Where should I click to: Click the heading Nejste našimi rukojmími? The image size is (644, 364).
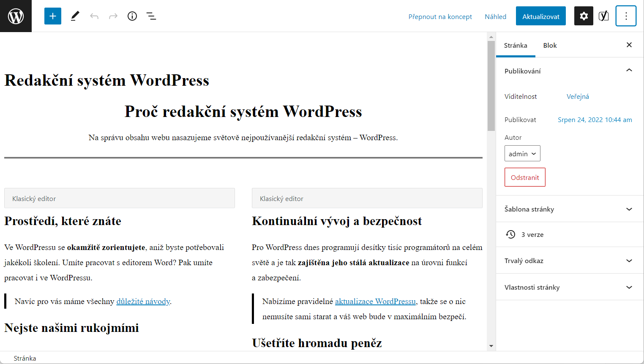(71, 328)
